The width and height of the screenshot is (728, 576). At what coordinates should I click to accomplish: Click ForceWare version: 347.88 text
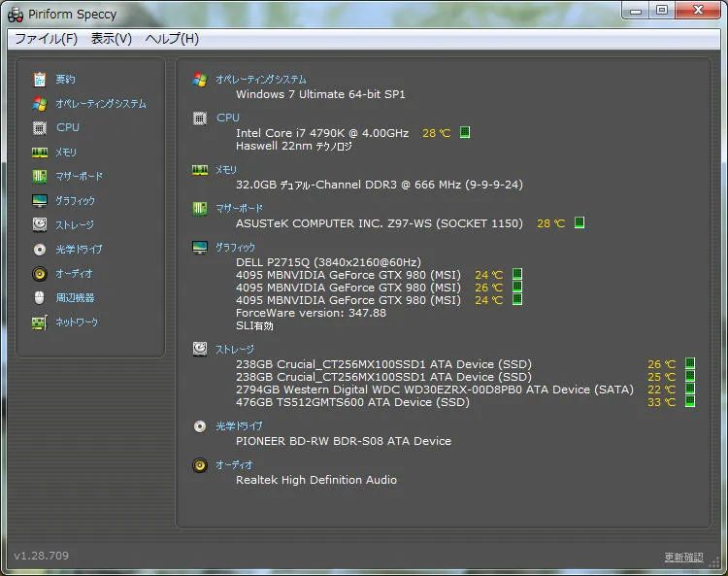(311, 313)
